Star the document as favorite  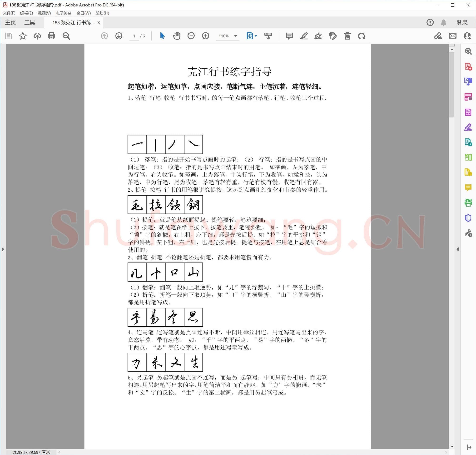tap(23, 36)
